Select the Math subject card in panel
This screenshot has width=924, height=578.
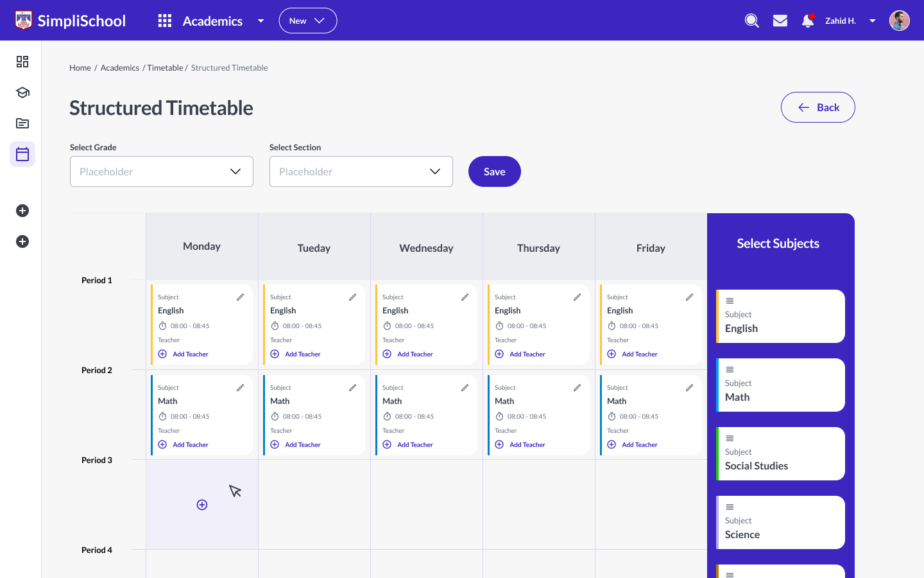(x=780, y=385)
